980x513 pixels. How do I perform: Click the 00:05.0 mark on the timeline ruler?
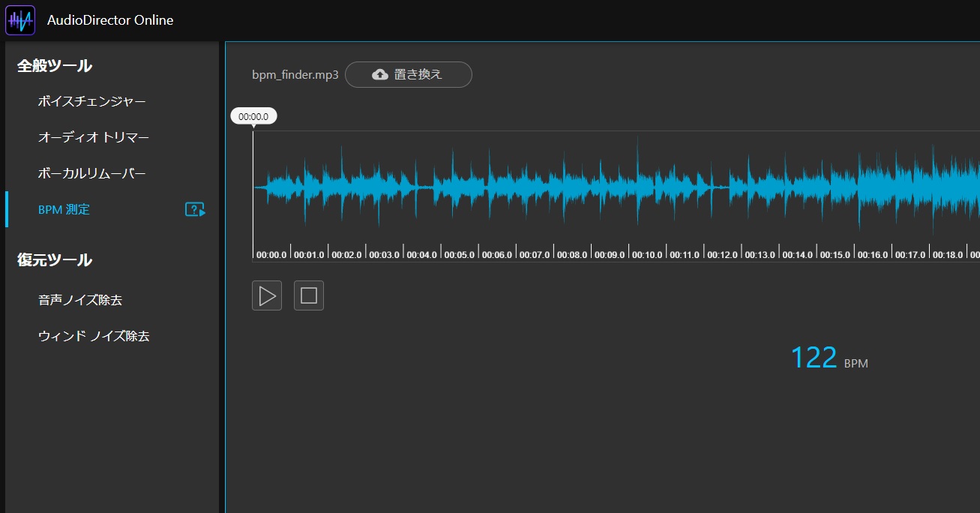click(459, 255)
